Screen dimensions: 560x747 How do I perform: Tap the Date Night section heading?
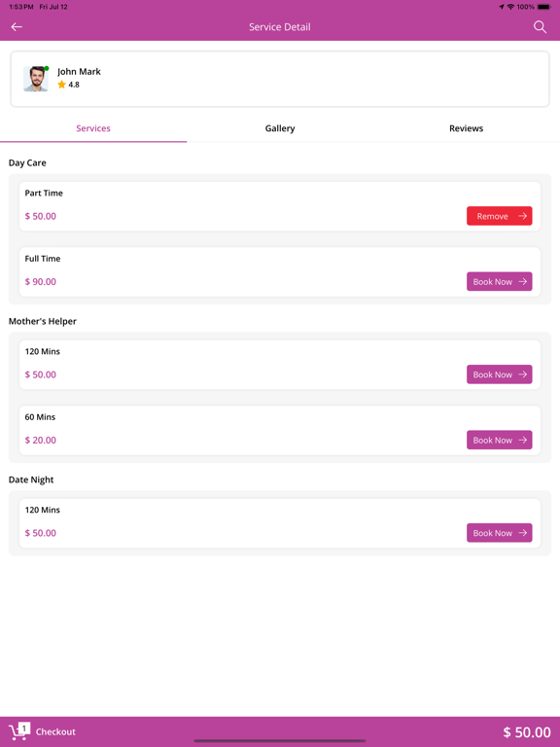(x=31, y=480)
